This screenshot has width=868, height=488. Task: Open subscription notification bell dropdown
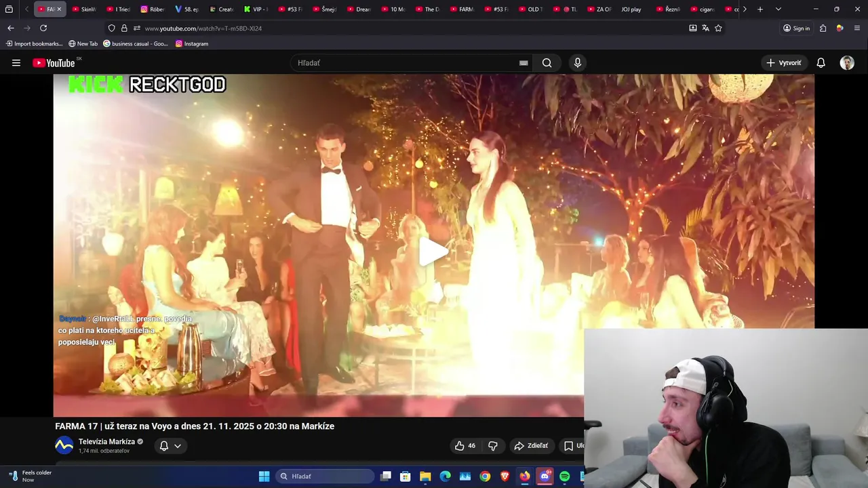pyautogui.click(x=170, y=445)
